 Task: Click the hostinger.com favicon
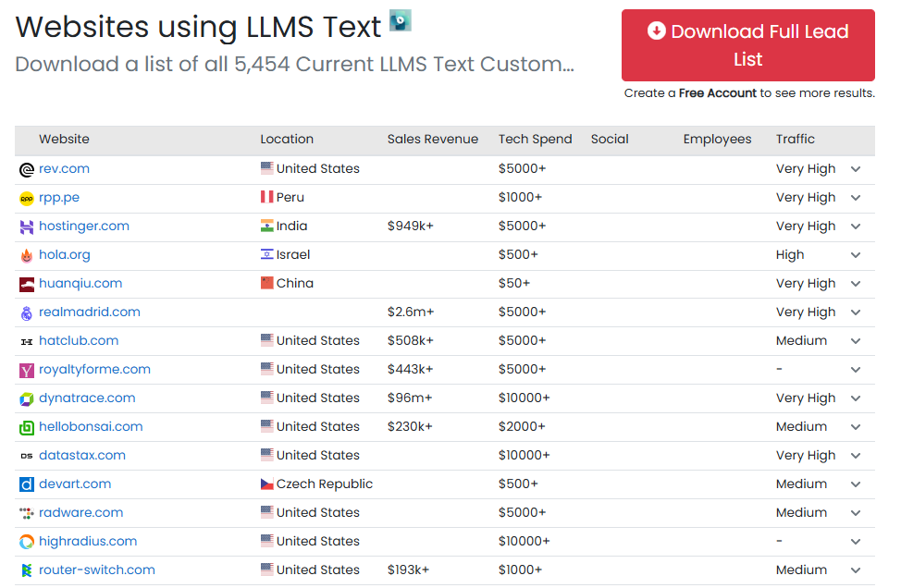[27, 227]
